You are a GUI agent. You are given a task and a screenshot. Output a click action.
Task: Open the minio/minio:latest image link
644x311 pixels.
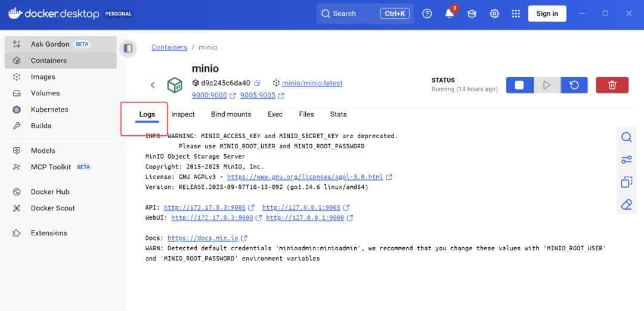(x=312, y=83)
